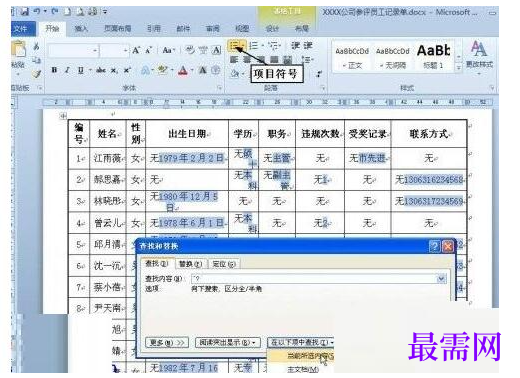Click the Shading paint bucket icon
Image resolution: width=520 pixels, height=378 pixels.
pos(235,73)
